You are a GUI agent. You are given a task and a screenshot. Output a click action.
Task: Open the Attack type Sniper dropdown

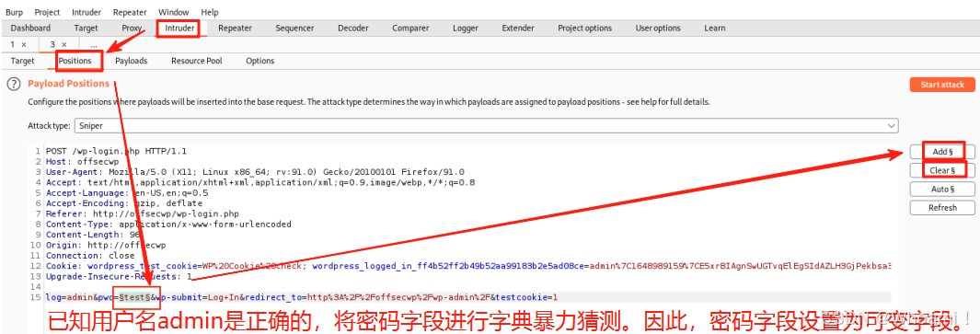(486, 126)
